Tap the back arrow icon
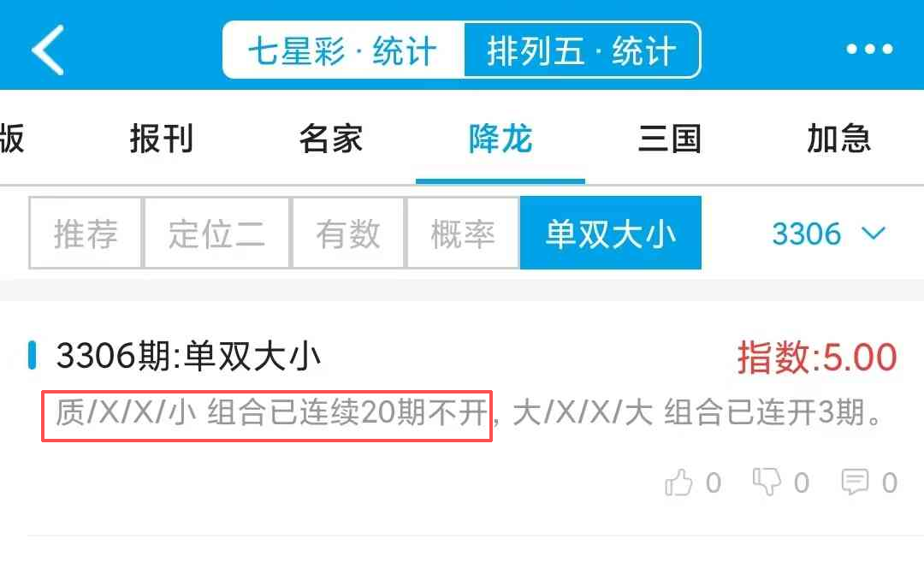Image resolution: width=924 pixels, height=568 pixels. pos(48,50)
